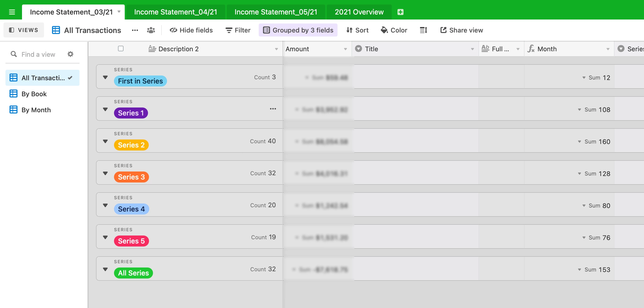
Task: Click the search magnifier in views sidebar
Action: pos(14,54)
